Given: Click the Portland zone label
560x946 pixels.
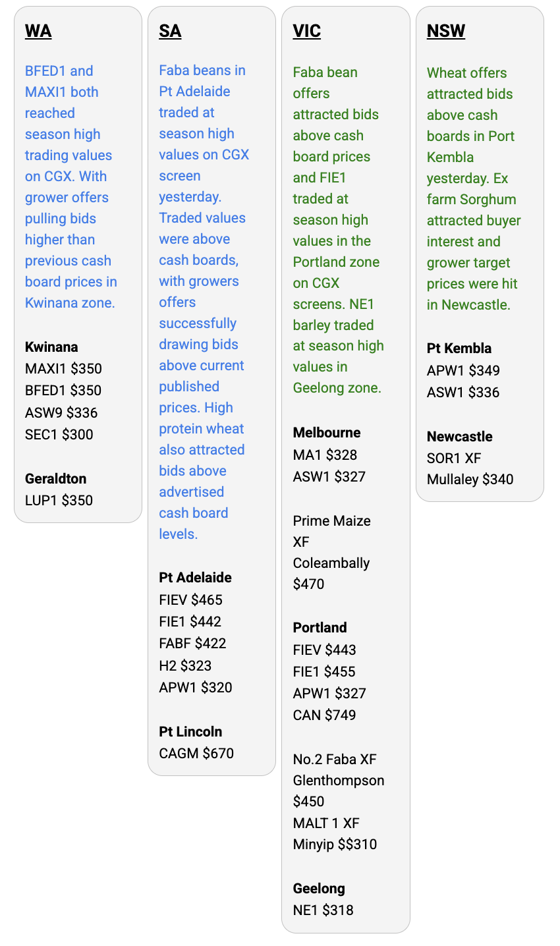Looking at the screenshot, I should pyautogui.click(x=320, y=627).
